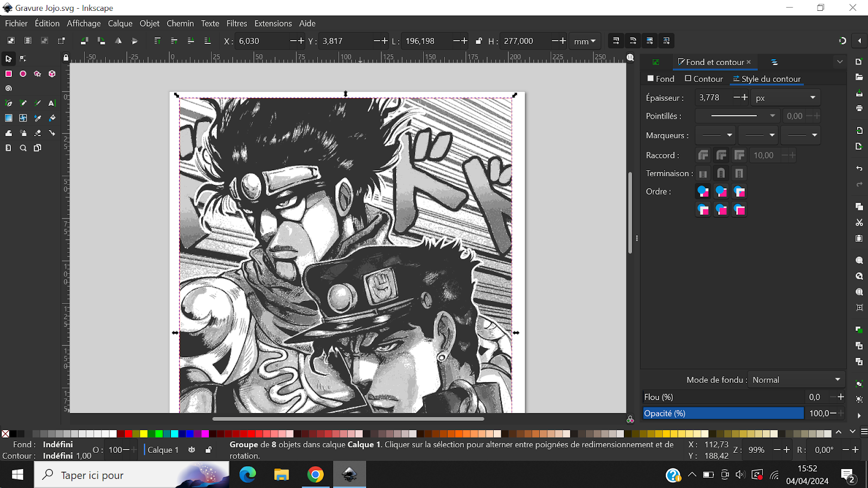Expand the dock panel list chevron
Screen dimensions: 868x488
(840, 62)
